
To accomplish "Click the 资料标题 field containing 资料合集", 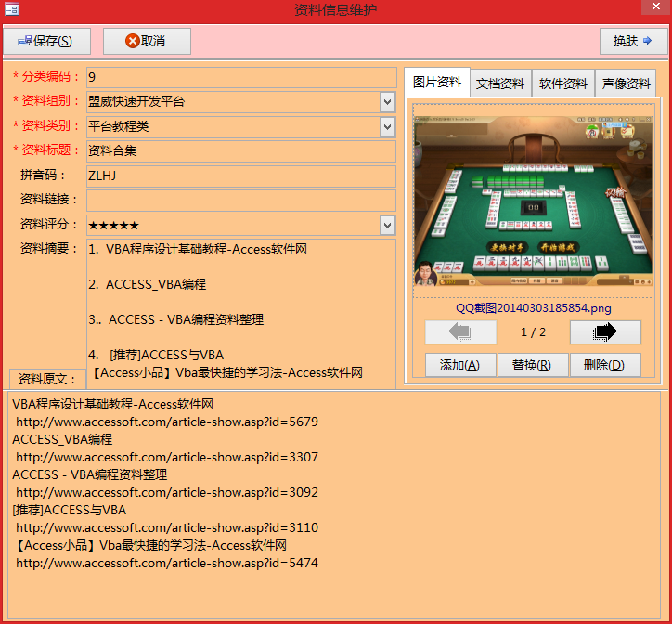I will click(241, 151).
